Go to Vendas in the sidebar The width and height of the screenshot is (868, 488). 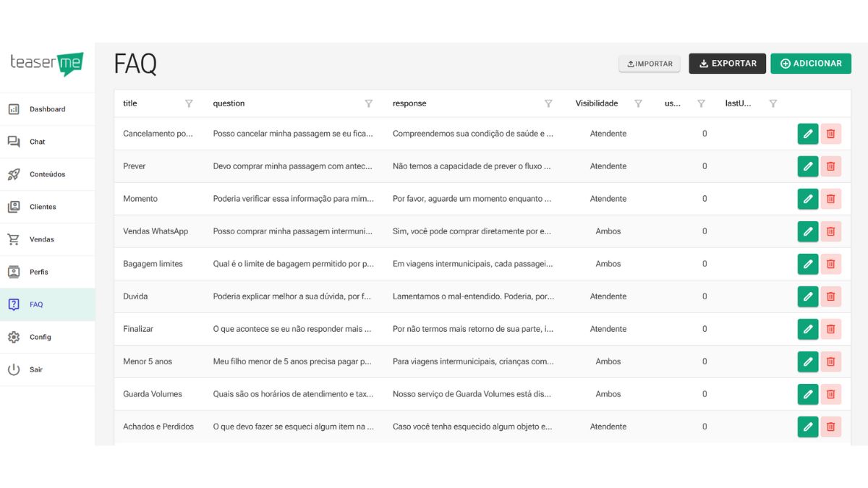point(47,239)
